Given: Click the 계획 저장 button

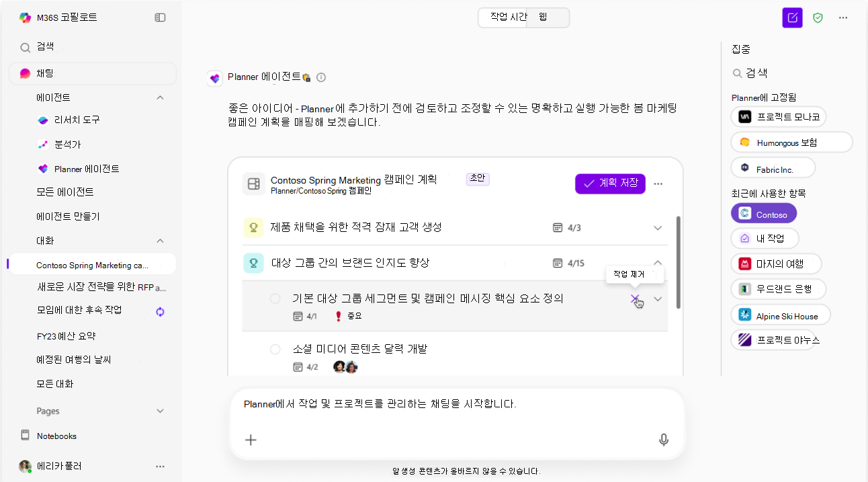Looking at the screenshot, I should [x=610, y=184].
